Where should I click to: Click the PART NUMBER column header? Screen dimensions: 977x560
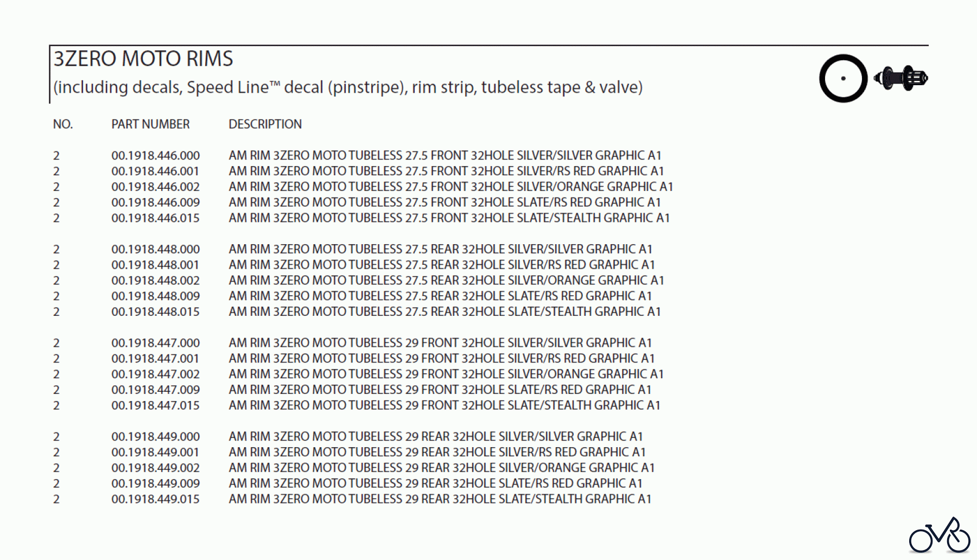pos(150,124)
